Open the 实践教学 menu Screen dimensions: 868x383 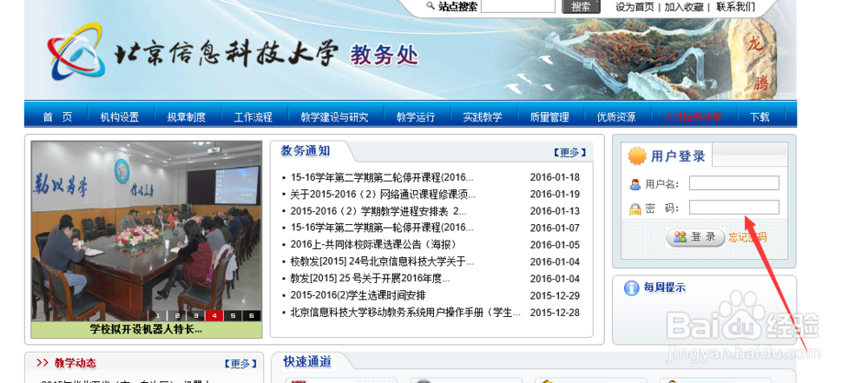pyautogui.click(x=482, y=117)
